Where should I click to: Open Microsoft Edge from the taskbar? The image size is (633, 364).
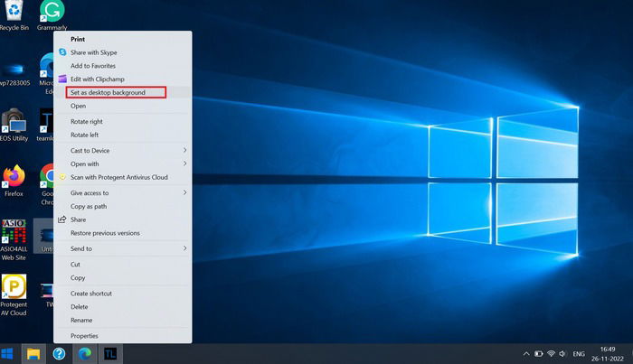click(x=84, y=354)
